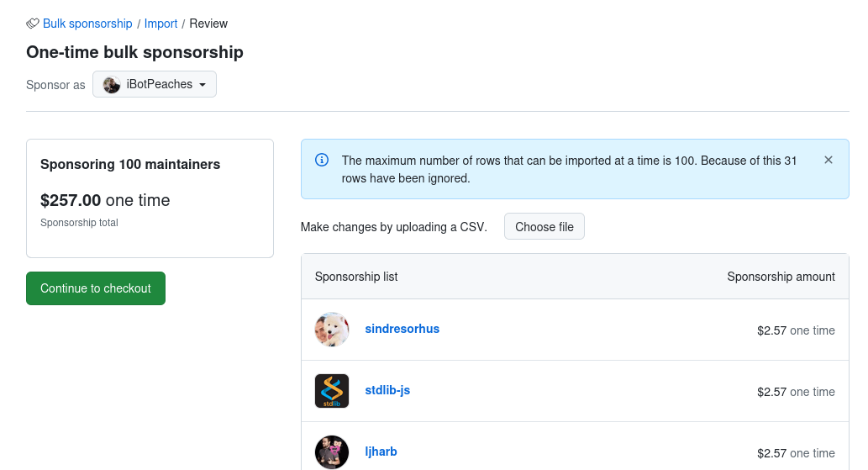This screenshot has width=868, height=470.
Task: Click the sindresorhus avatar
Action: coord(332,330)
